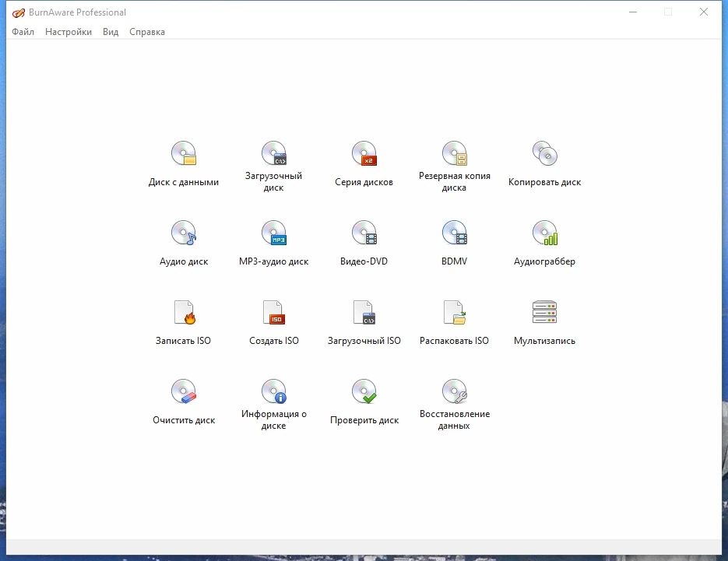Click the BurnAware logo in title bar
This screenshot has width=728, height=561.
[x=18, y=12]
